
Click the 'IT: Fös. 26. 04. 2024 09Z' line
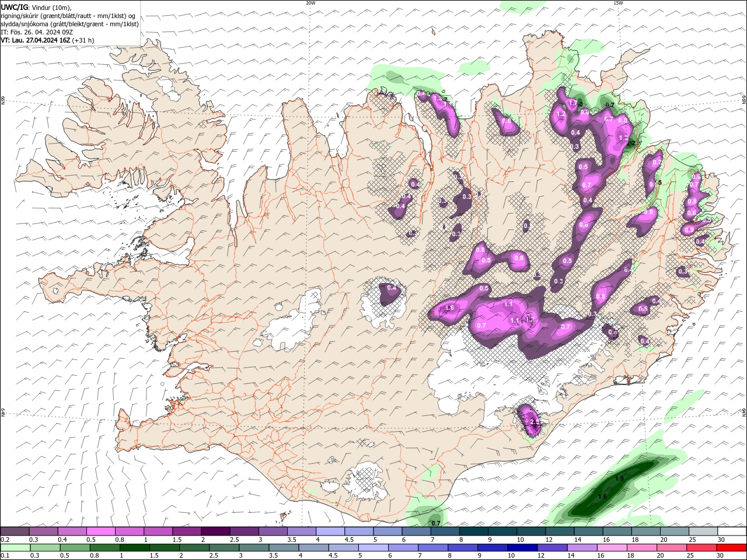tap(37, 32)
